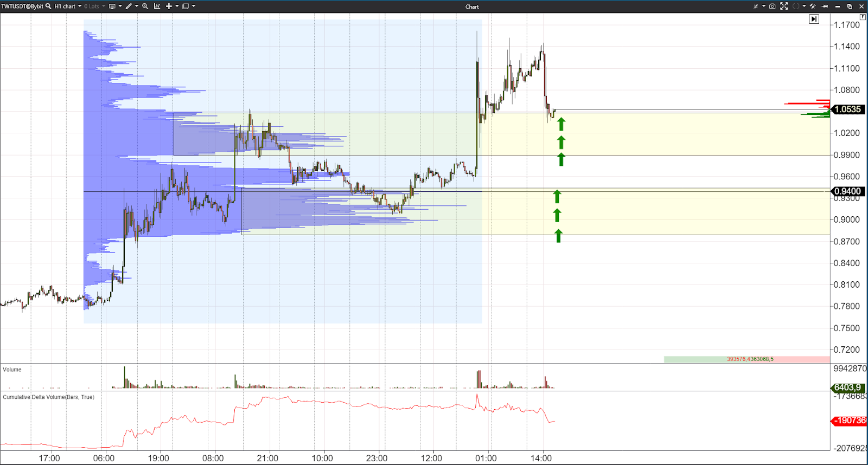Viewport: 868px width, 465px height.
Task: Click the crosshair star icon in title bar
Action: click(756, 7)
